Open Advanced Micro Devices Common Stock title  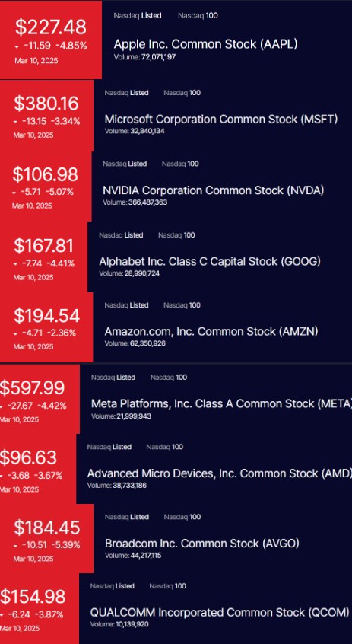pos(220,473)
